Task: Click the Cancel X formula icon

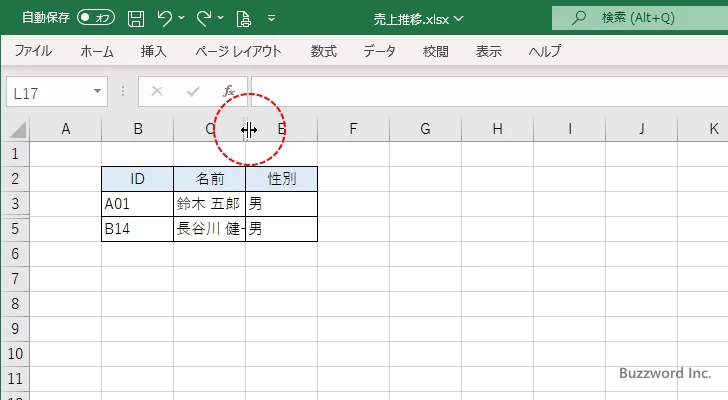Action: (x=157, y=91)
